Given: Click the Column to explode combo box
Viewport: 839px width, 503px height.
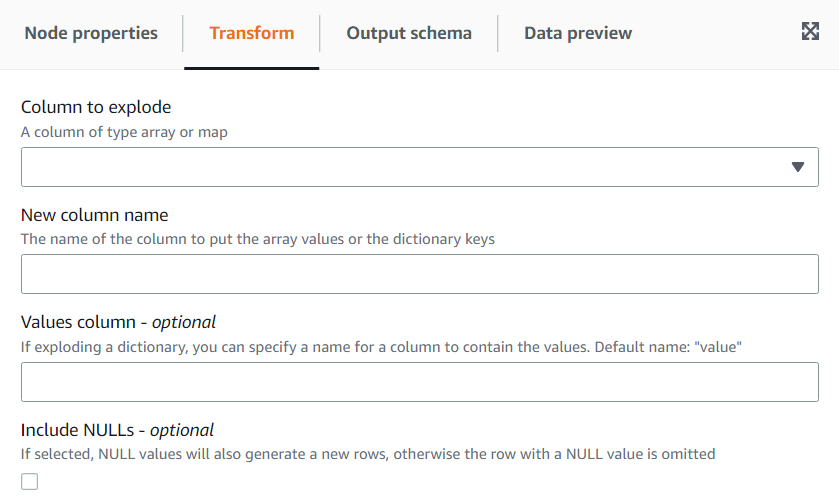Looking at the screenshot, I should point(400,167).
